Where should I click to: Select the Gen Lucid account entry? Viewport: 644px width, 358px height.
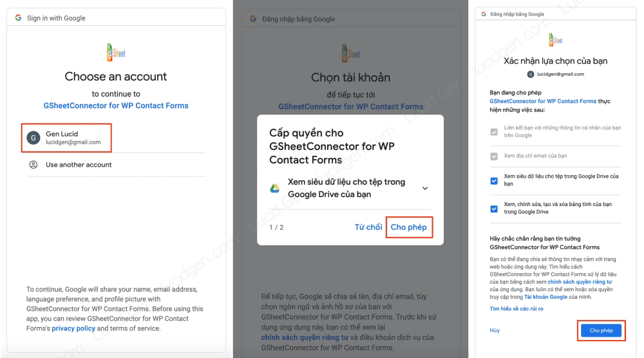click(66, 138)
